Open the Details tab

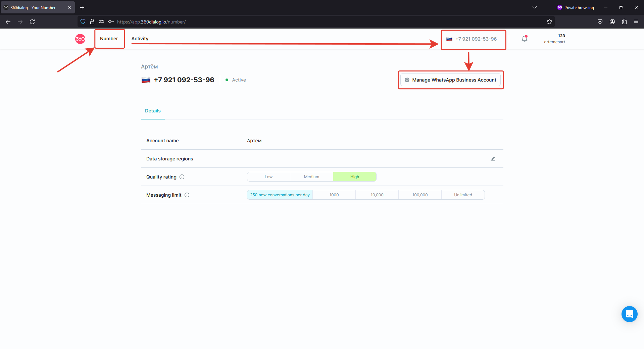coord(153,111)
